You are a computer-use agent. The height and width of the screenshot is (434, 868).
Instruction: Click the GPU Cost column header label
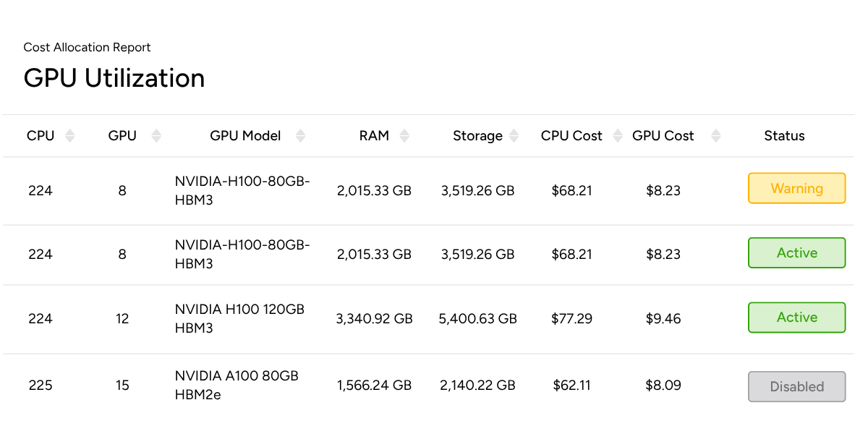663,136
